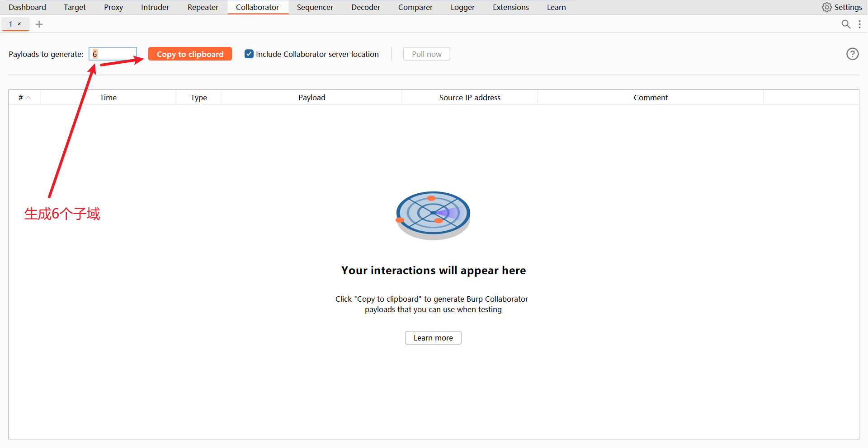
Task: Select the Decoder tab
Action: tap(365, 7)
